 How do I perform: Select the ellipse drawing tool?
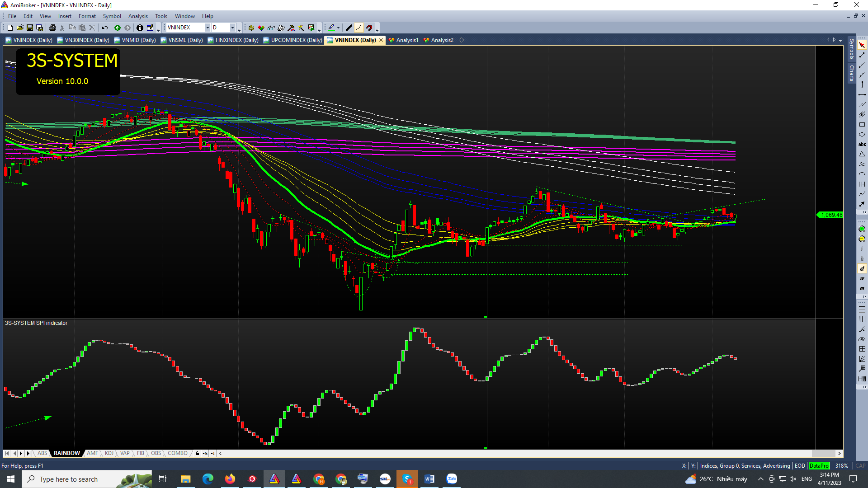[862, 135]
